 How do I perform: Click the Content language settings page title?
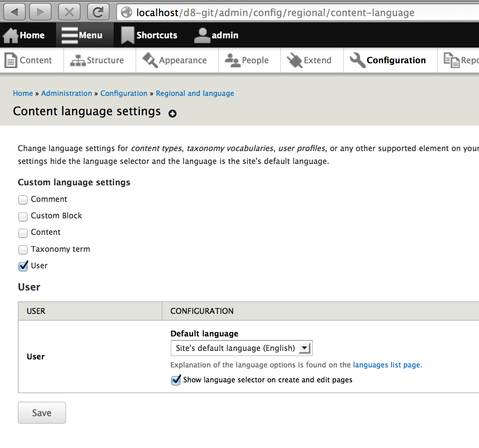click(87, 111)
